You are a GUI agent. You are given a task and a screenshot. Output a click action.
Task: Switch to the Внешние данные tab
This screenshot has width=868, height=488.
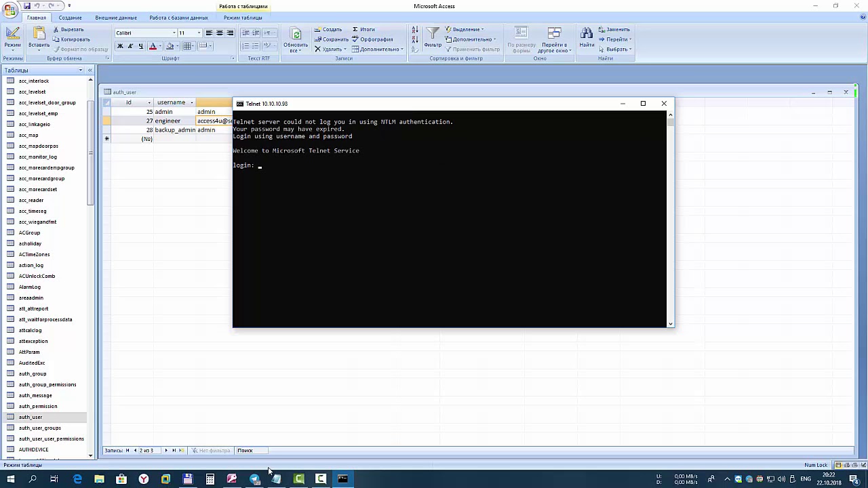[116, 18]
